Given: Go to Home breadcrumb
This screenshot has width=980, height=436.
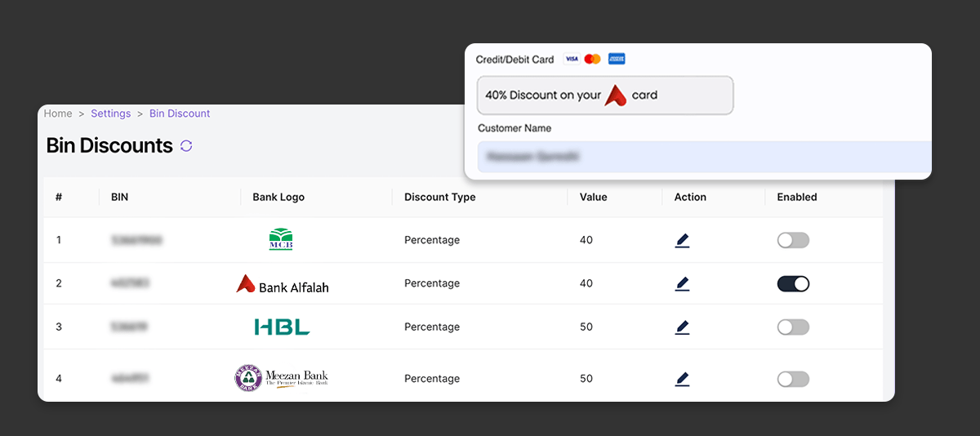Looking at the screenshot, I should [x=58, y=113].
